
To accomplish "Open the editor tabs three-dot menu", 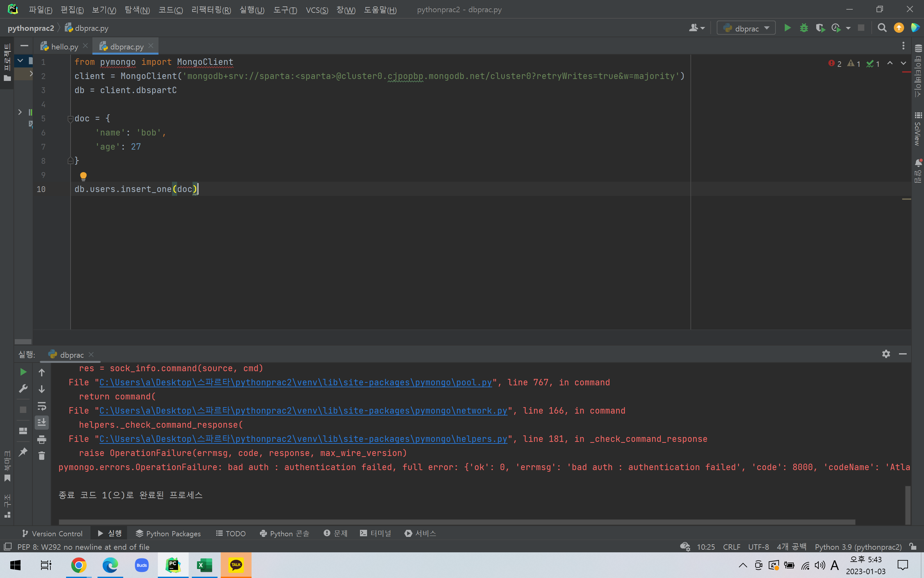I will [x=903, y=46].
